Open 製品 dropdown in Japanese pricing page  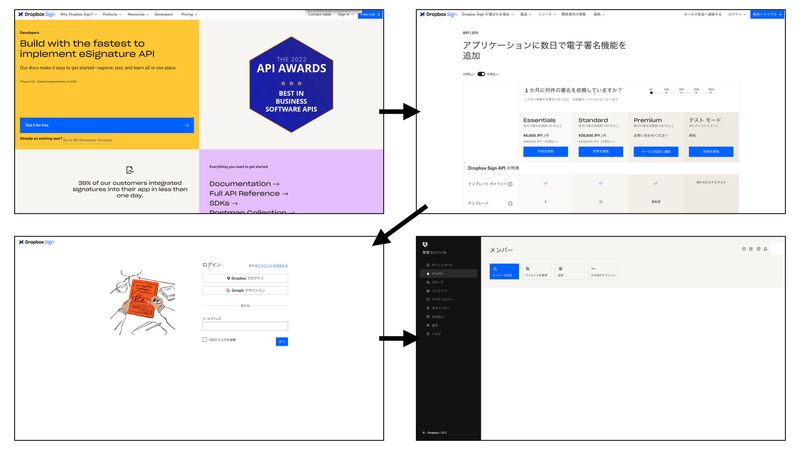[x=526, y=14]
